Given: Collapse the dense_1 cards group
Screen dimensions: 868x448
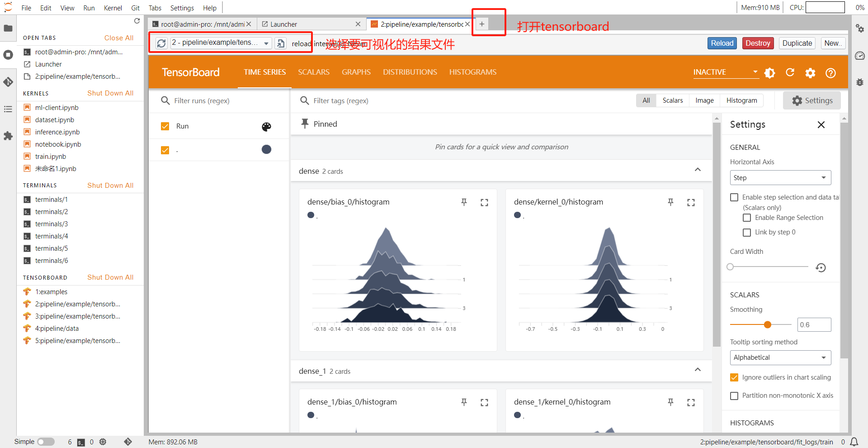Looking at the screenshot, I should click(698, 370).
